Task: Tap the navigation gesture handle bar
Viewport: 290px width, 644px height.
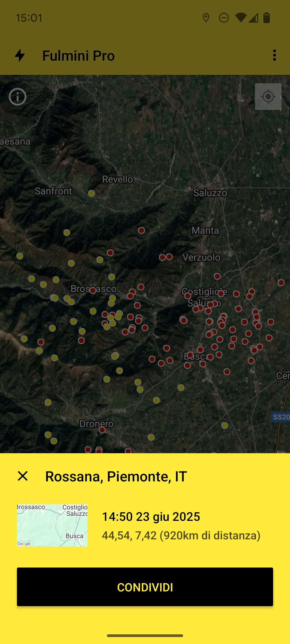Action: tap(145, 636)
